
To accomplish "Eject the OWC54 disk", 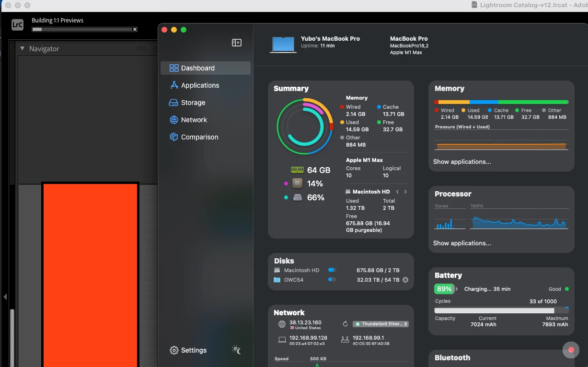I will point(405,280).
